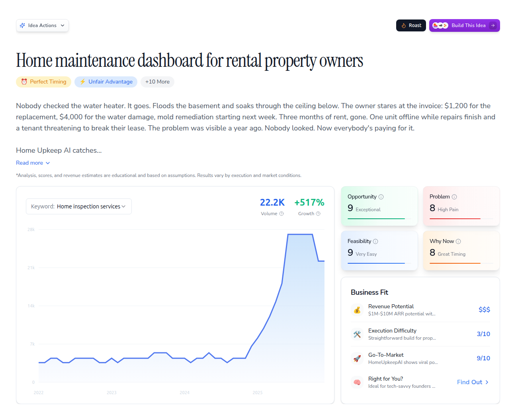Click the Feasibility info icon

(375, 241)
